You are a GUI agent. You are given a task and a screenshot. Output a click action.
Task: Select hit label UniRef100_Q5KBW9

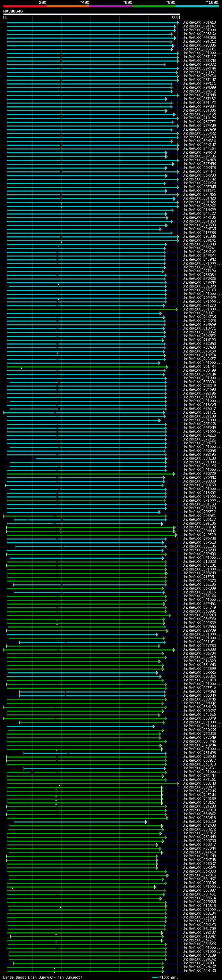pyautogui.click(x=199, y=589)
